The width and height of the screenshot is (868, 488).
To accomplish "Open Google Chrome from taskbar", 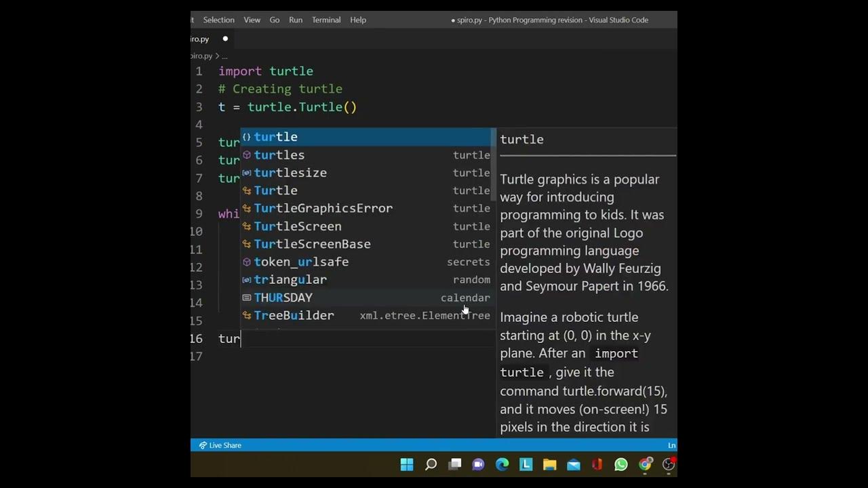I will [x=645, y=464].
